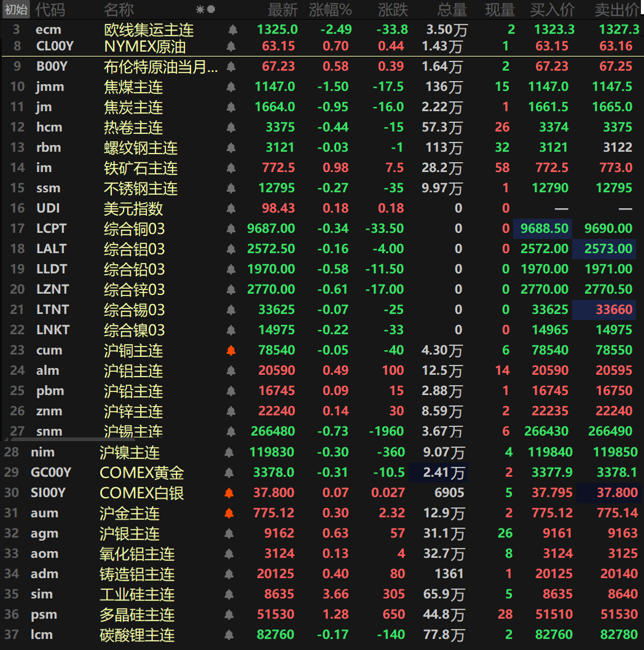Click the bell icon for 欧线集运主连

232,29
